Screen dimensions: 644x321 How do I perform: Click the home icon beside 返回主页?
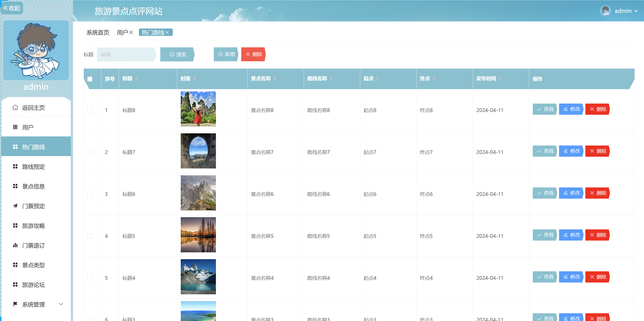[x=15, y=107]
